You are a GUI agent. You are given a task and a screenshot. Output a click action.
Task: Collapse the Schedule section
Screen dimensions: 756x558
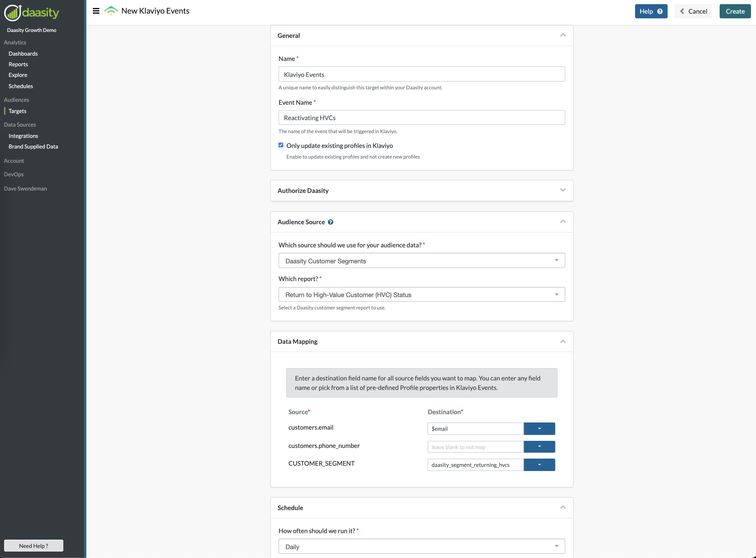(563, 507)
